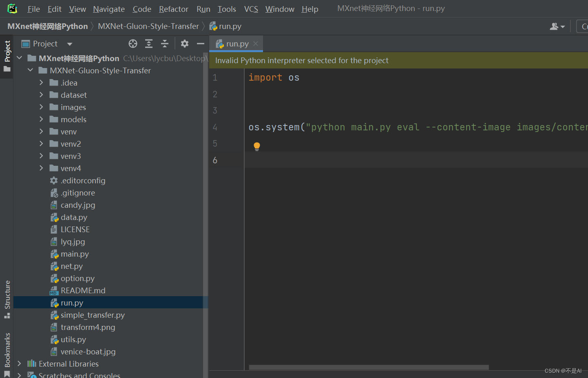Select lyq.jpg in project tree
Image resolution: width=588 pixels, height=378 pixels.
(x=73, y=242)
